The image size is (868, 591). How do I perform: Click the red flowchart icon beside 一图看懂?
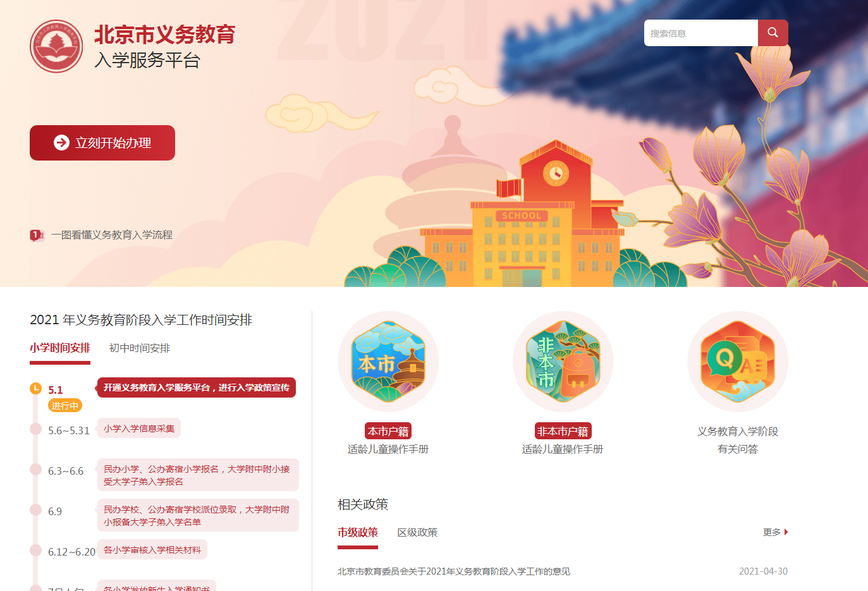pyautogui.click(x=37, y=235)
